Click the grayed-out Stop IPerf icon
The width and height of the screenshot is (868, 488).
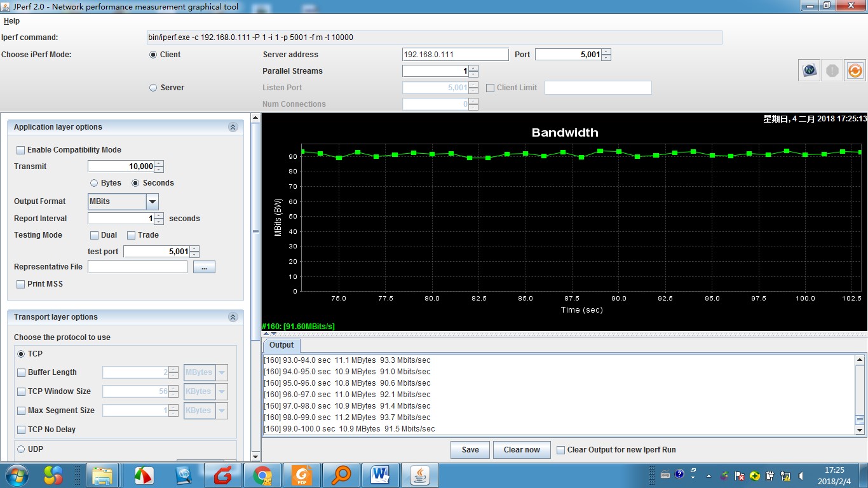coord(832,71)
